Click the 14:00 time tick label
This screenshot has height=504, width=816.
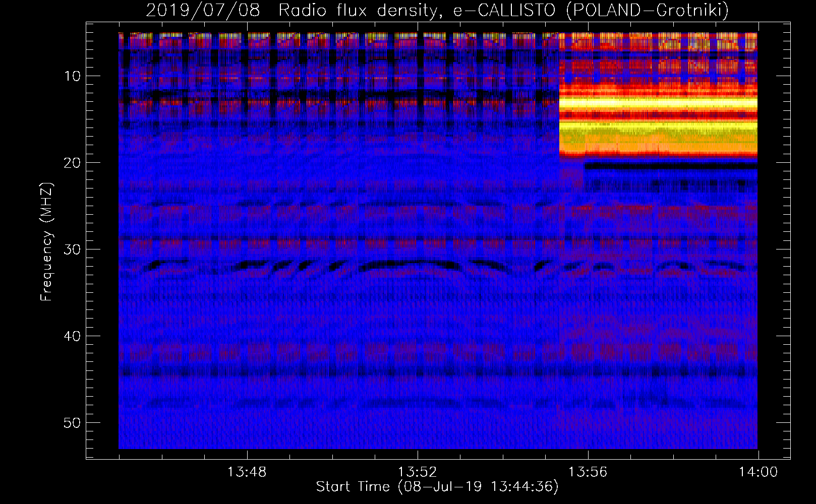pyautogui.click(x=758, y=472)
